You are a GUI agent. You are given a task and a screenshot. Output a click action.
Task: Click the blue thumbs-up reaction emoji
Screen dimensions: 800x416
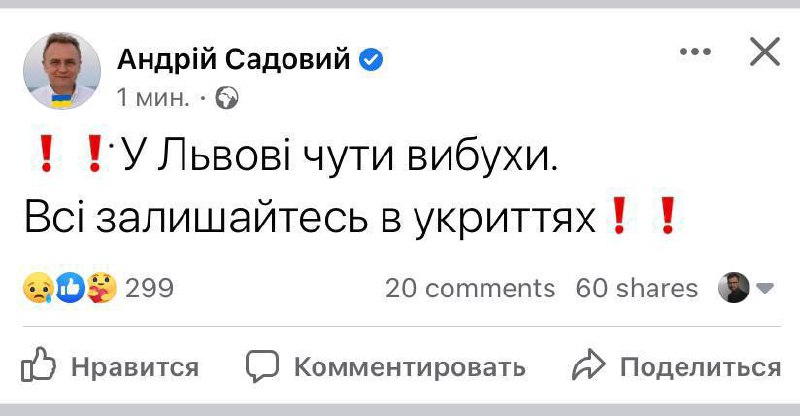coord(67,288)
